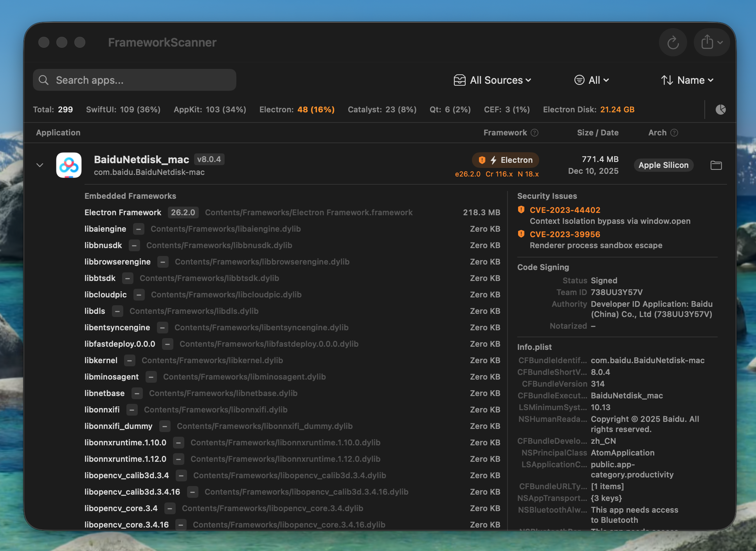Click the Apple Silicon architecture badge
Viewport: 756px width, 551px height.
[664, 165]
